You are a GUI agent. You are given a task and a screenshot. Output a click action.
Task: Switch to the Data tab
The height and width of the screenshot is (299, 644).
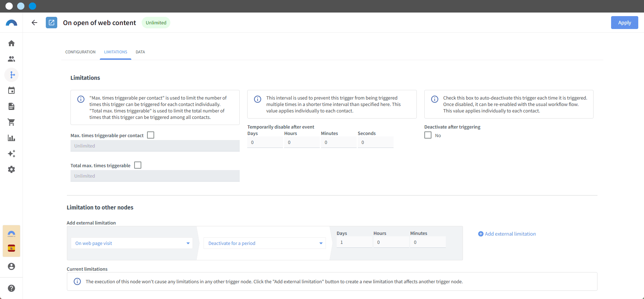click(140, 52)
